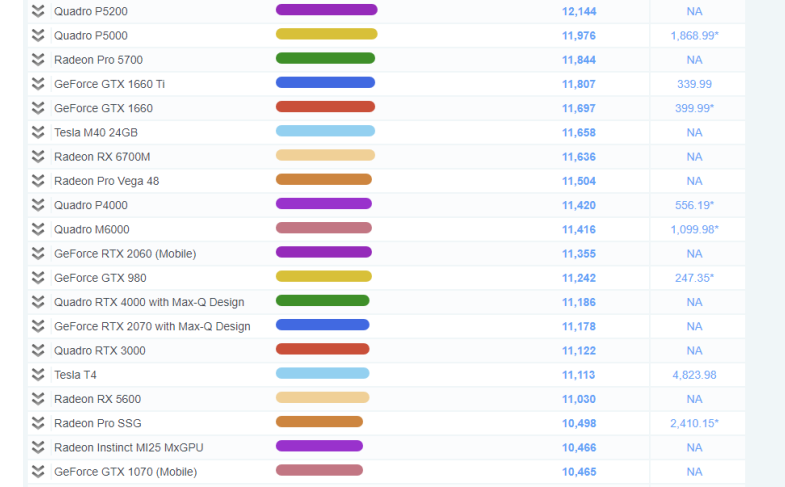Click the light blue Tesla T4 bar

[x=322, y=373]
